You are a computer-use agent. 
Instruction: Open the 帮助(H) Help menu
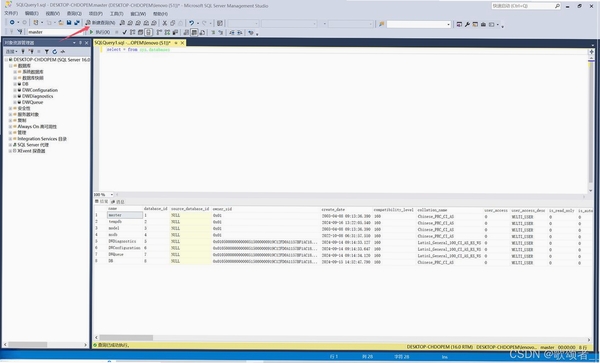160,14
